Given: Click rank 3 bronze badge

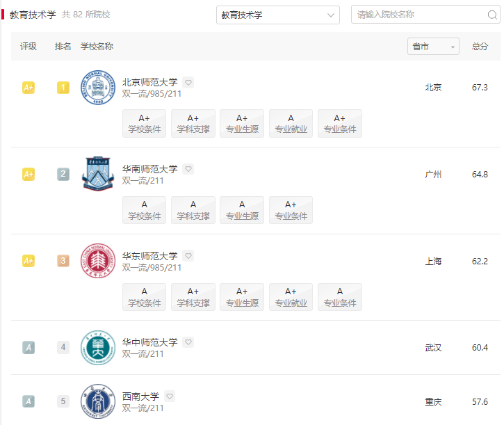Looking at the screenshot, I should tap(63, 261).
